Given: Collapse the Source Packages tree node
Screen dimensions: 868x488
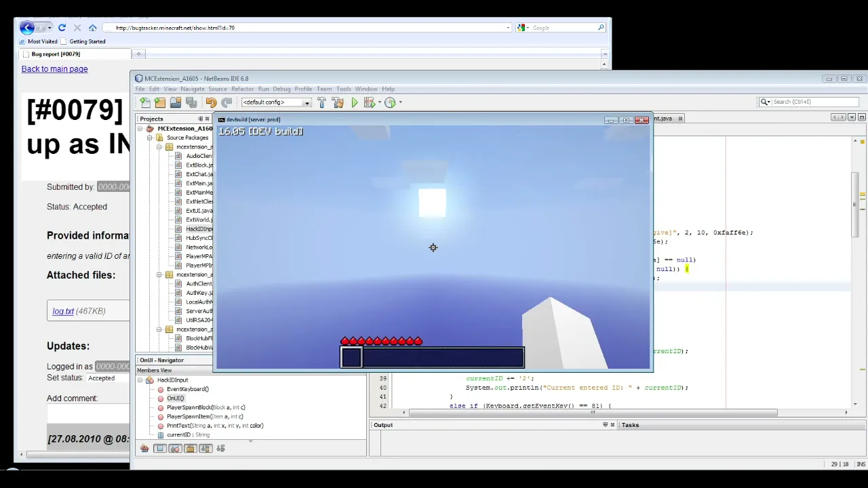Looking at the screenshot, I should (x=150, y=138).
